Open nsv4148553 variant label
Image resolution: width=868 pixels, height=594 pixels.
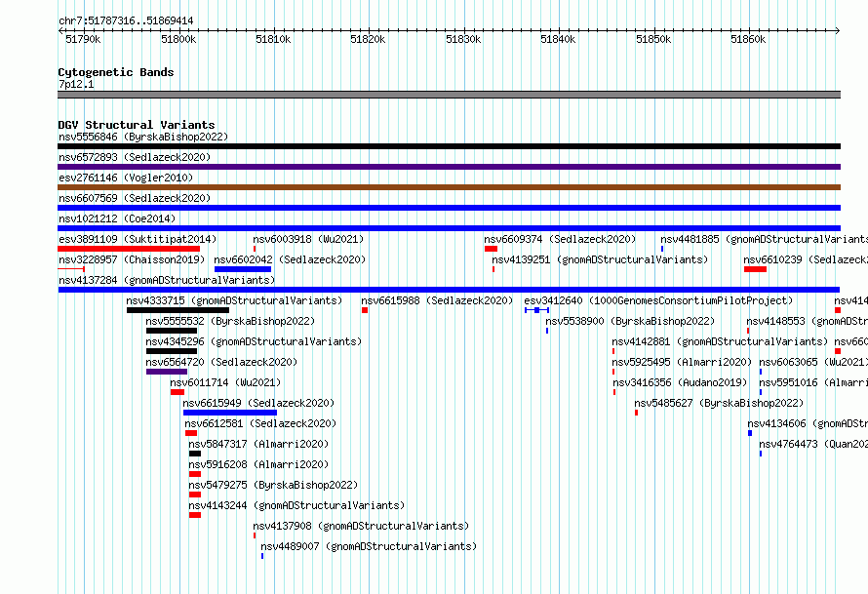click(808, 321)
